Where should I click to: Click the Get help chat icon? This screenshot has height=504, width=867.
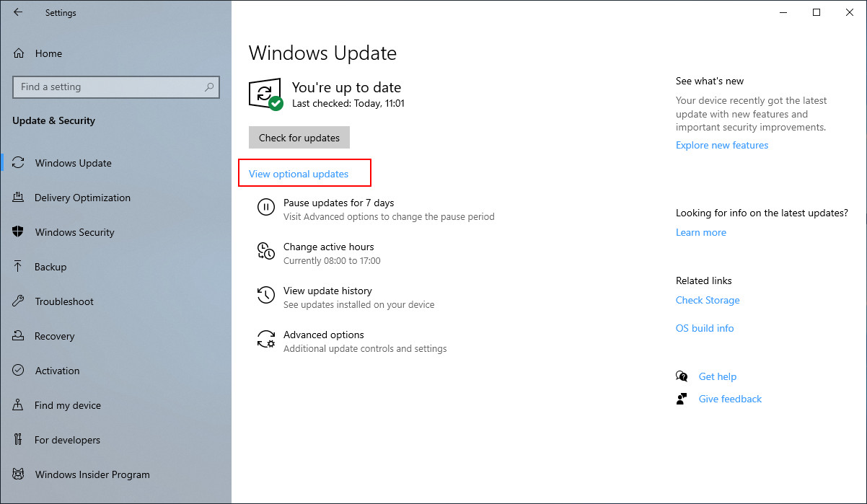[x=682, y=376]
